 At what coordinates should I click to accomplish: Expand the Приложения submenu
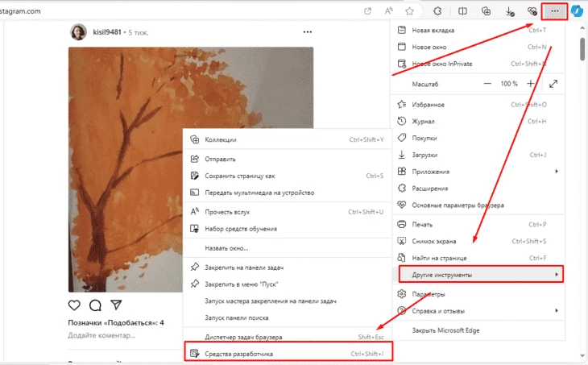(x=478, y=172)
